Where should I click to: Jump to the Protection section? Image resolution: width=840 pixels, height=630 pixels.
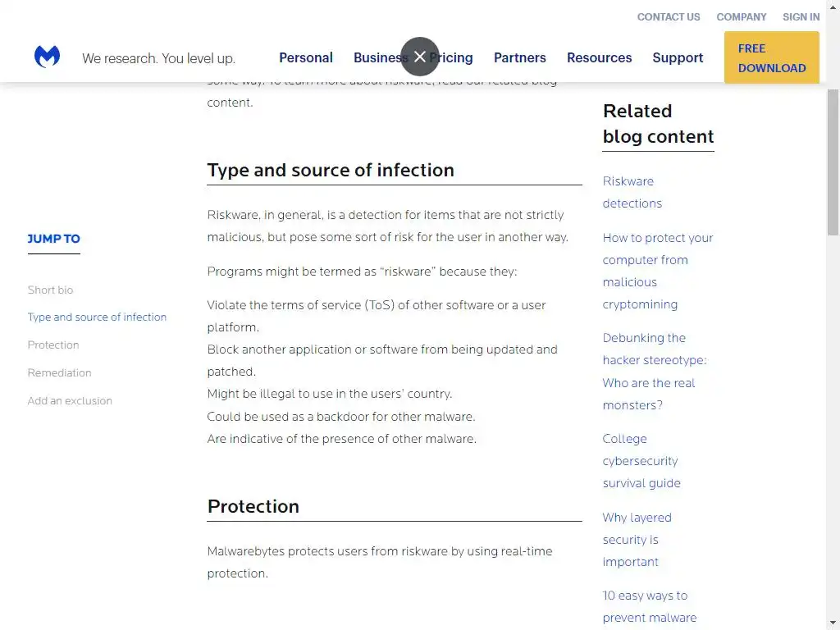coord(53,345)
